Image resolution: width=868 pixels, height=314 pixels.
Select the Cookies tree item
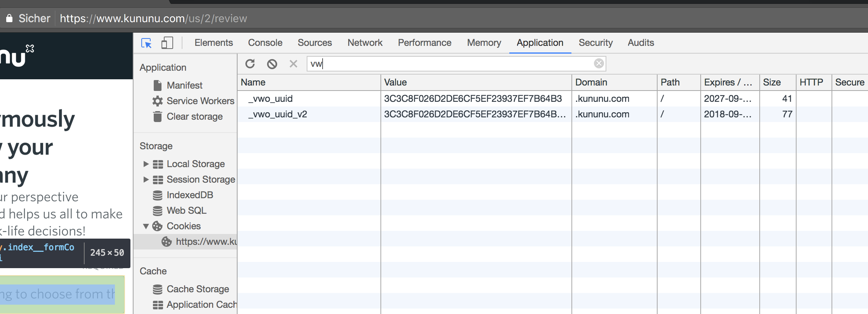tap(184, 226)
